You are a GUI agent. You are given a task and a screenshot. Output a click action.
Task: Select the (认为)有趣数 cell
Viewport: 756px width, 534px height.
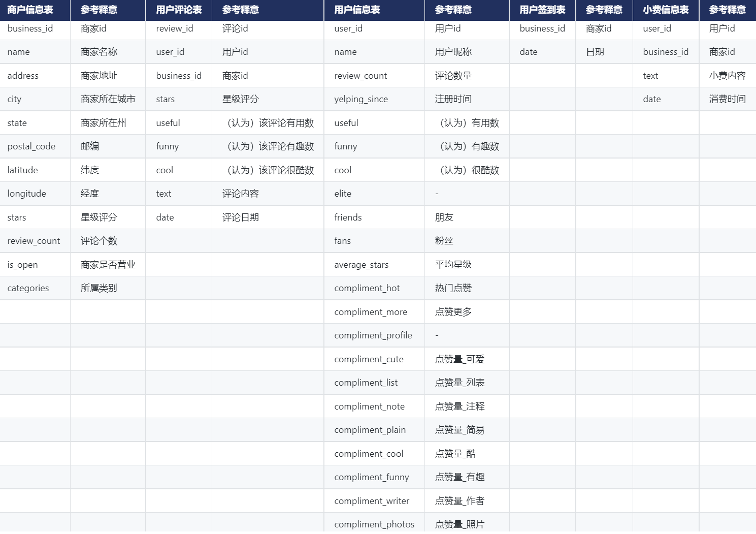pos(467,146)
